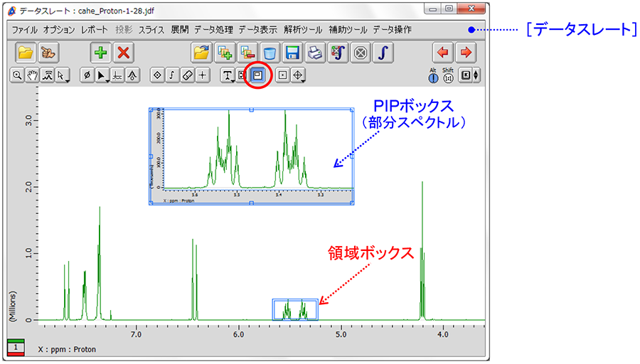Screen dimensions: 640x364
Task: Click the blue floppy disk save icon
Action: [292, 53]
